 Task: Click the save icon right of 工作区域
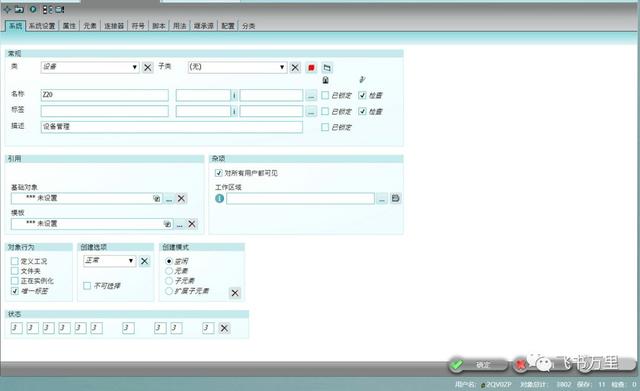pos(396,198)
